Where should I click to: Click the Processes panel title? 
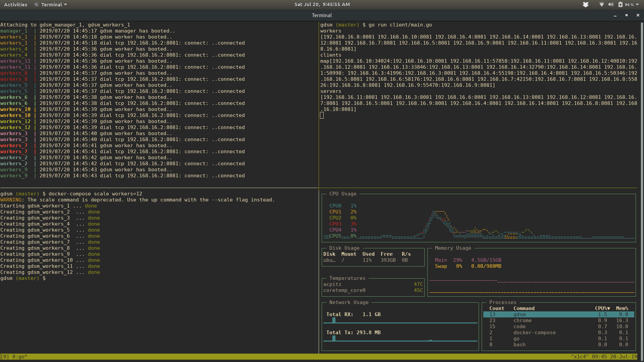tap(503, 302)
